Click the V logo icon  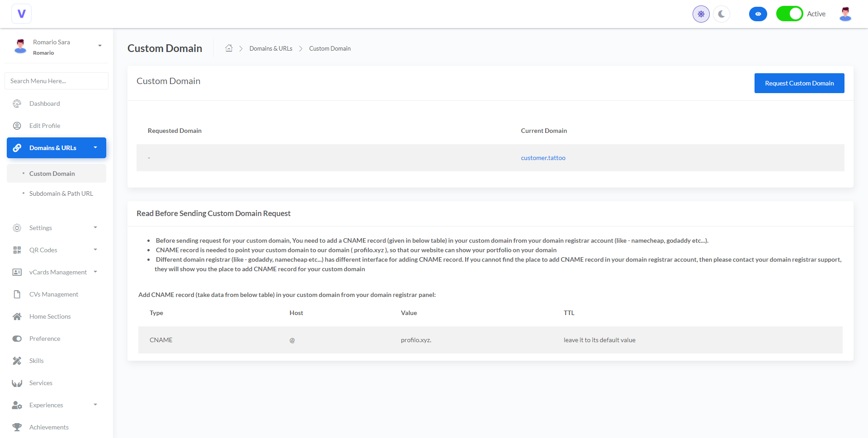click(x=21, y=14)
